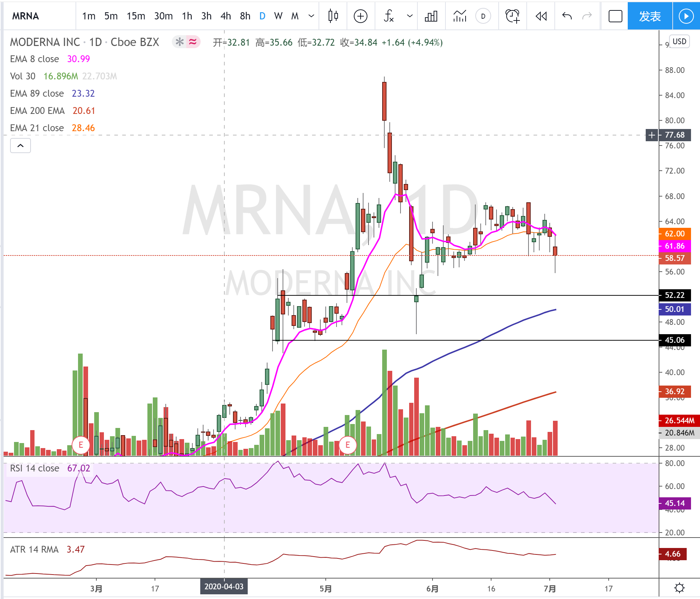Screen dimensions: 700x599
Task: Click the add compare symbol plus icon
Action: coord(360,16)
